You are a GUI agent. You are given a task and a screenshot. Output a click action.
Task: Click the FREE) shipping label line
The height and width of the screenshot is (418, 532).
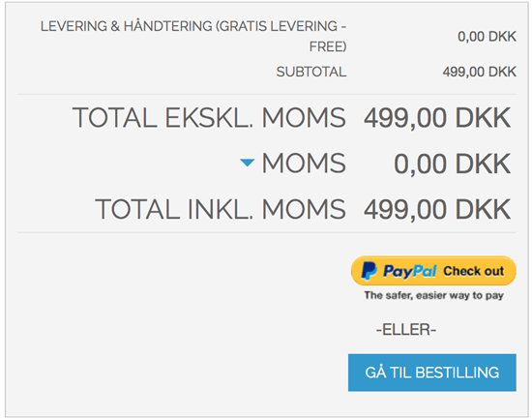coord(328,46)
